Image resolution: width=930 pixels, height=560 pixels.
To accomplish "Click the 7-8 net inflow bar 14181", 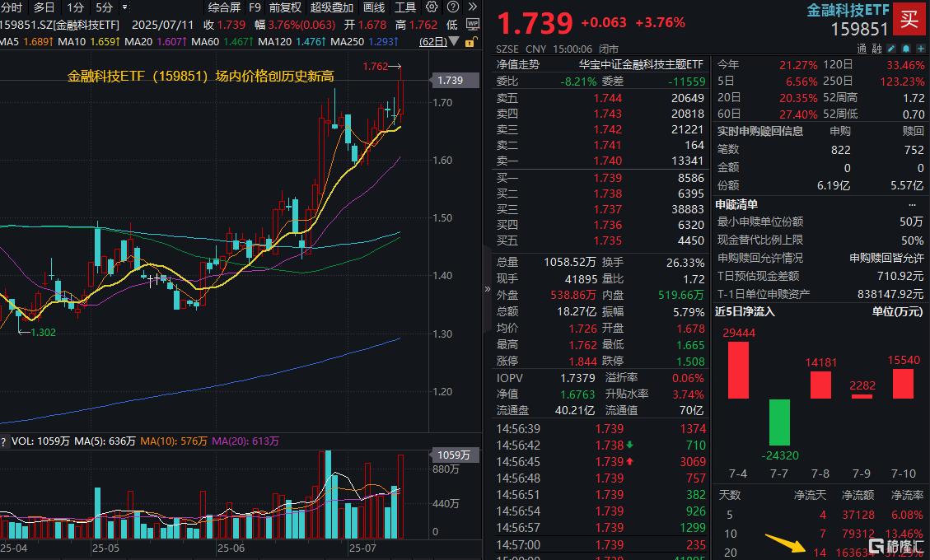I will tap(821, 385).
